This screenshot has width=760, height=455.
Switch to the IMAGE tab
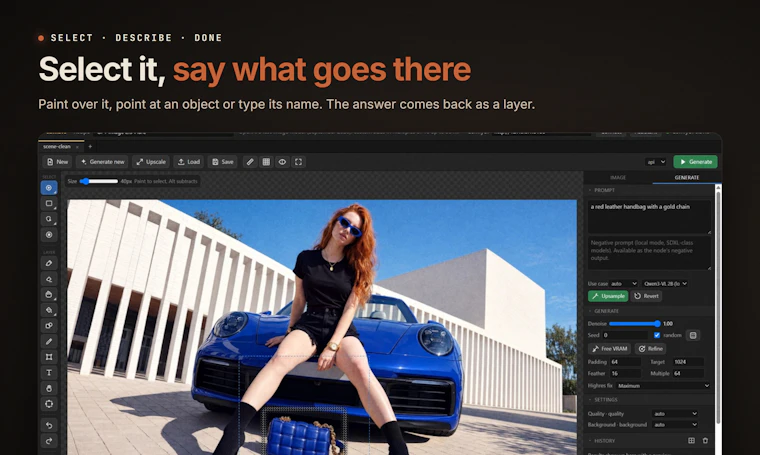click(618, 177)
